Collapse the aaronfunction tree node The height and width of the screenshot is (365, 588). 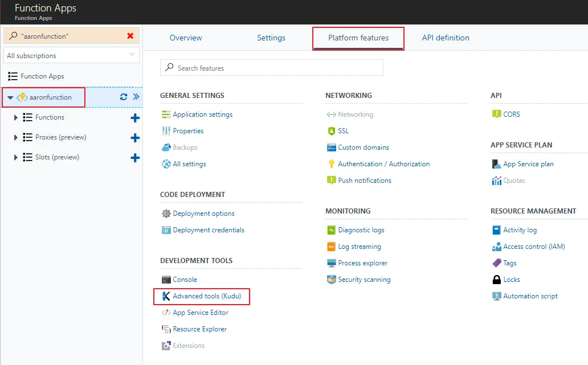pos(10,97)
